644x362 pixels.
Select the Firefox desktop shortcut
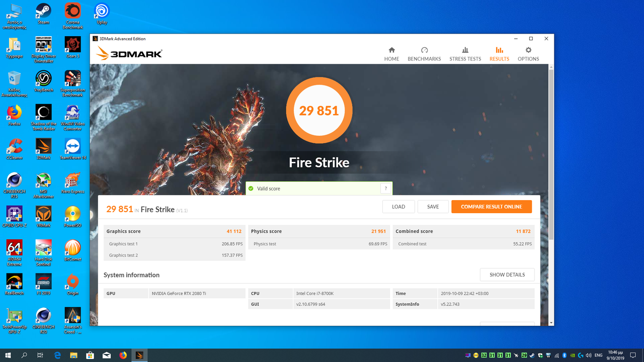coord(14,115)
